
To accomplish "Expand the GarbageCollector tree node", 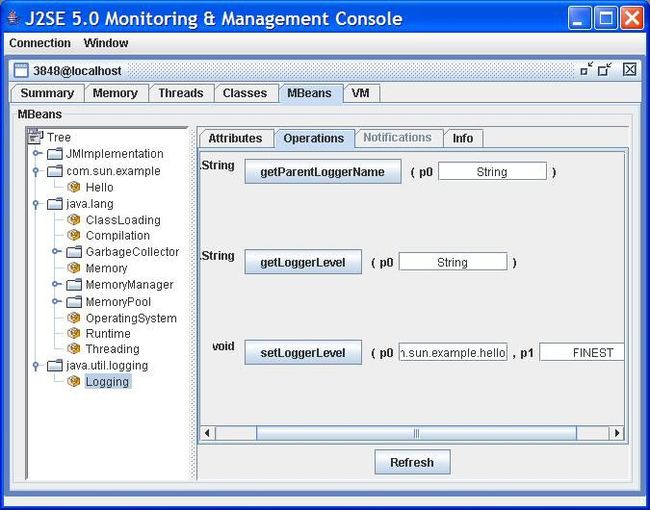I will [56, 251].
